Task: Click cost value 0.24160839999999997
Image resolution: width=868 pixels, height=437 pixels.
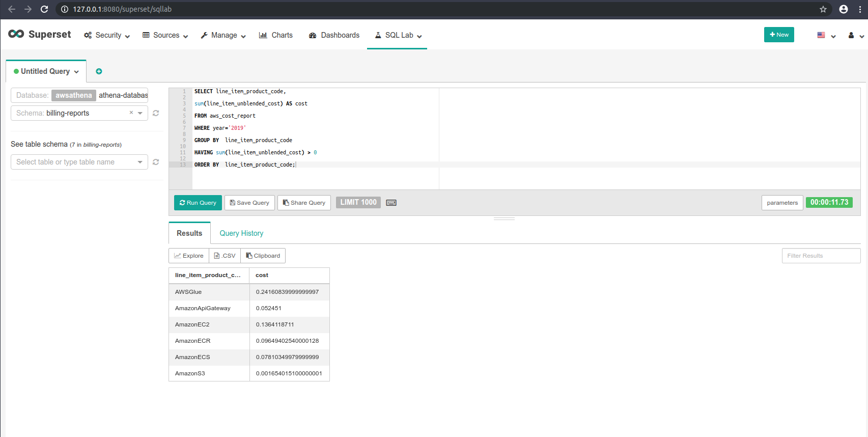Action: (287, 292)
